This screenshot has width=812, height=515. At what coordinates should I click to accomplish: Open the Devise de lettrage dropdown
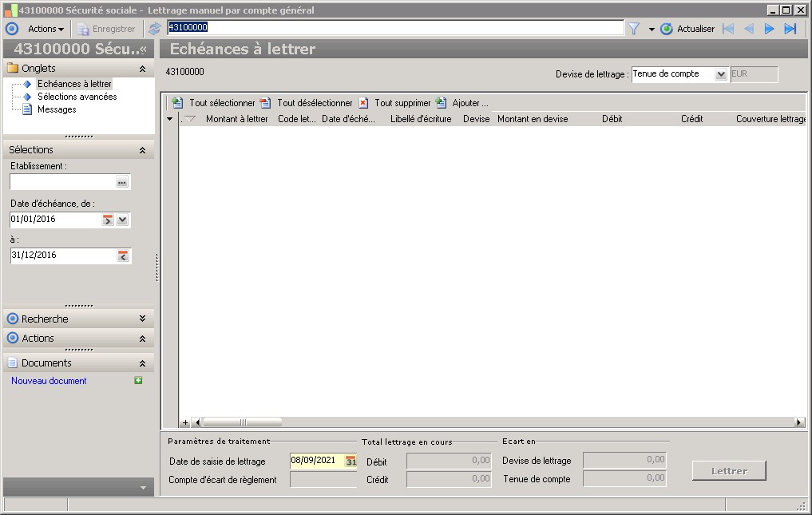720,74
